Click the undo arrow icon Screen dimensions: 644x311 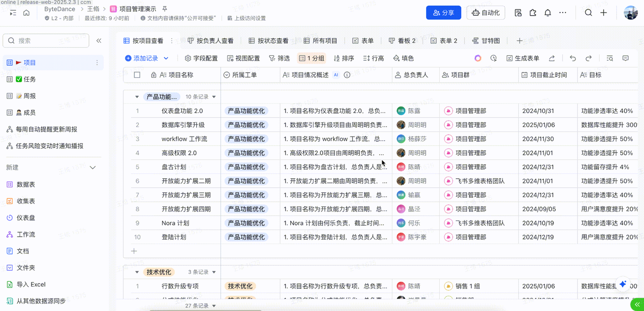(573, 58)
